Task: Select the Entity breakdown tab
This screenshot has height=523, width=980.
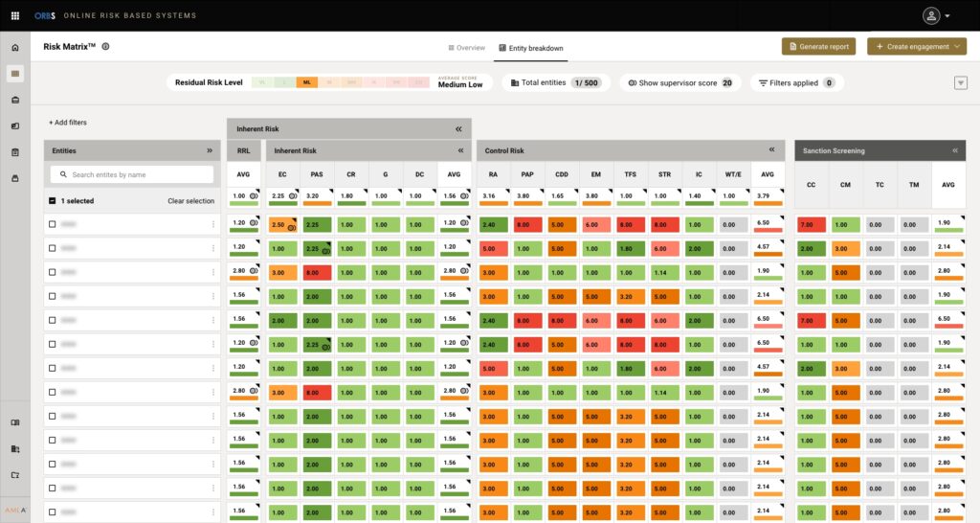Action: pyautogui.click(x=530, y=47)
